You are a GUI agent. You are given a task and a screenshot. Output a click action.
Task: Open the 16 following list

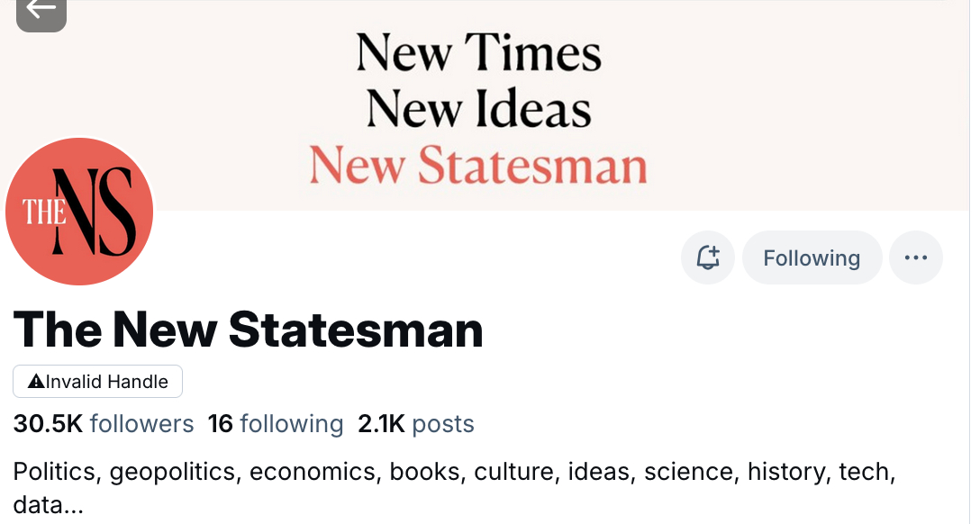click(276, 424)
